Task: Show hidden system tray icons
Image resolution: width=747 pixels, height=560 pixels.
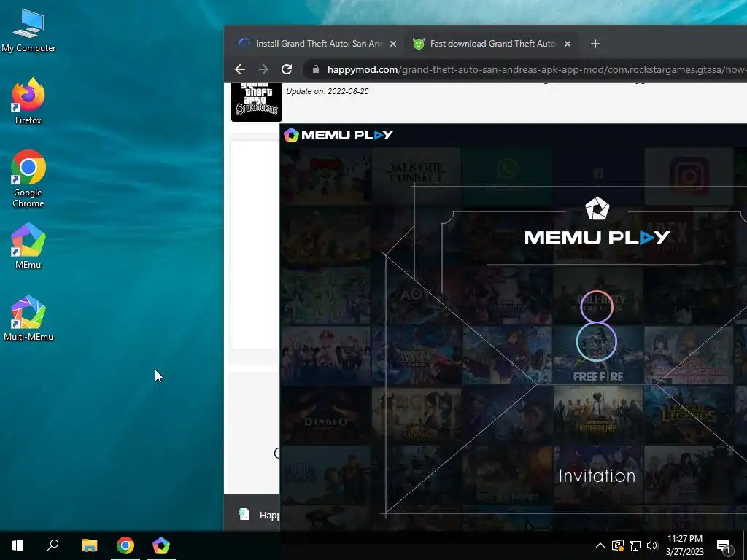Action: (x=600, y=545)
